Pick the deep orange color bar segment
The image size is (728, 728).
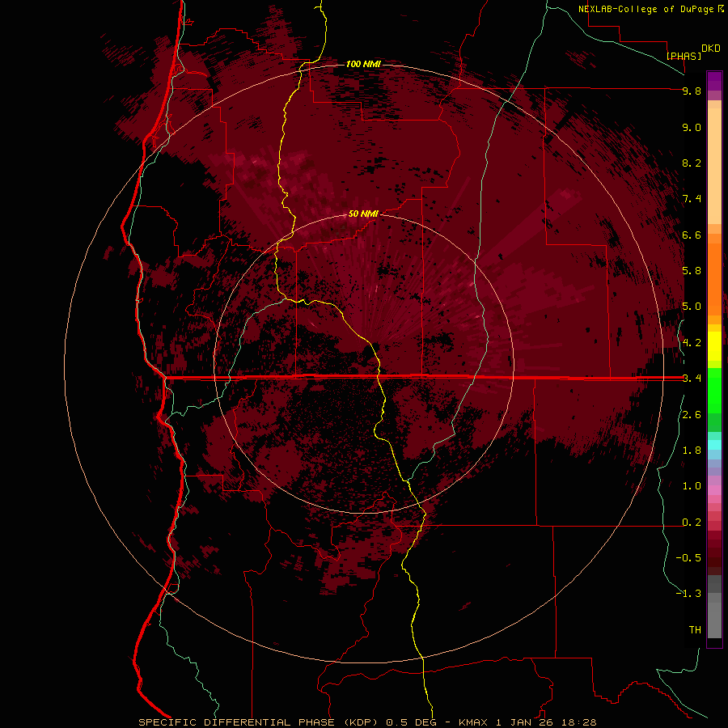(x=714, y=278)
